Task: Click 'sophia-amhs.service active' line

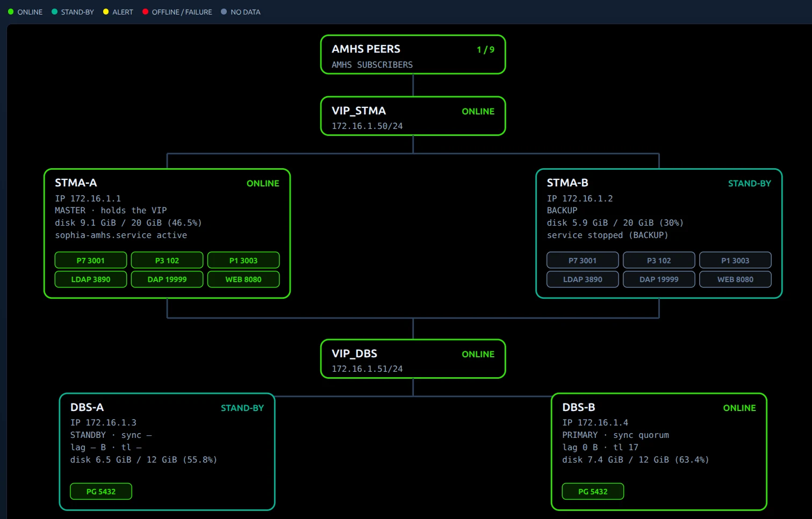Action: pos(121,235)
